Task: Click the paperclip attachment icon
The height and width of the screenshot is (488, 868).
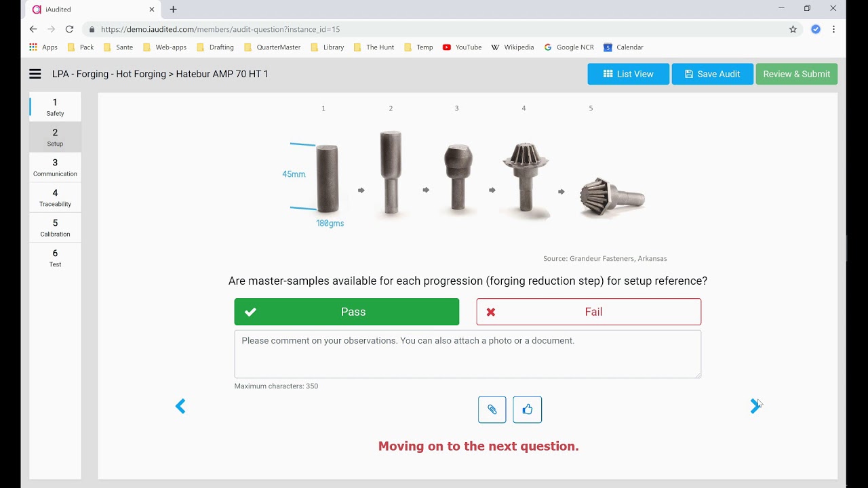Action: pos(492,409)
